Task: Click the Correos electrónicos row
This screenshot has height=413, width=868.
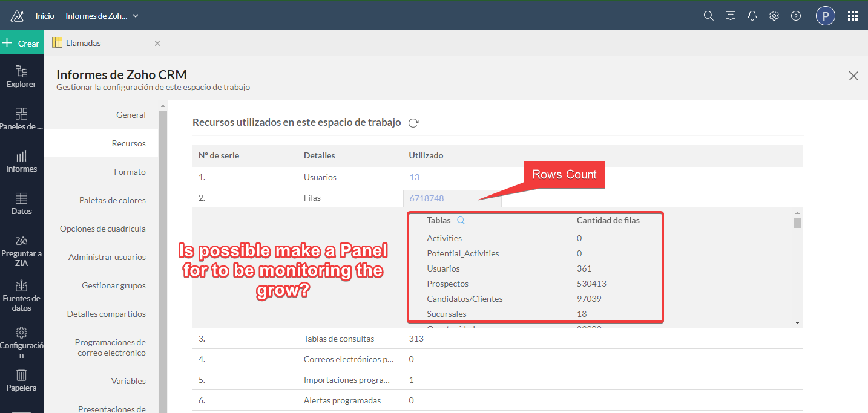Action: pos(497,359)
